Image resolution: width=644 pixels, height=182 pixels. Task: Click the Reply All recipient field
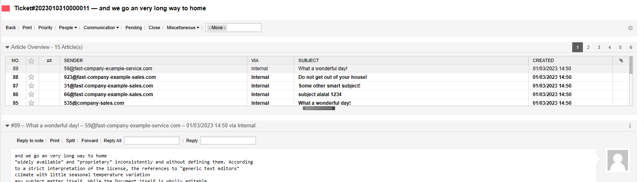[x=151, y=141]
